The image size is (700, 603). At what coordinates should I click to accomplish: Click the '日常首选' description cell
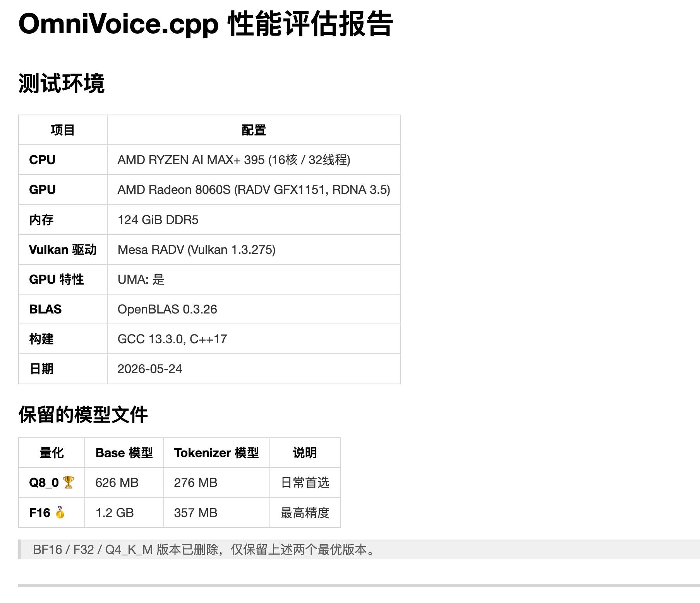tap(305, 483)
